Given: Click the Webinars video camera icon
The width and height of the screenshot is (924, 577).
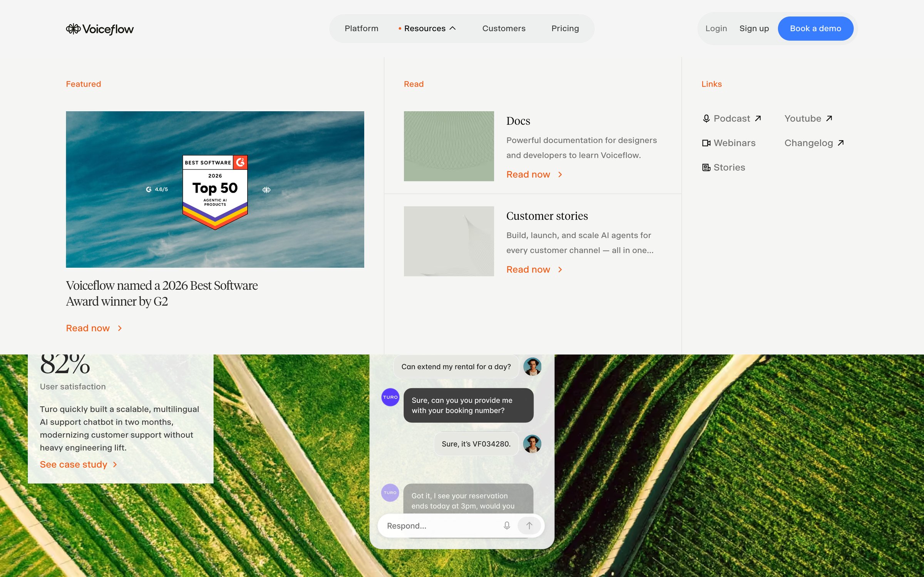Looking at the screenshot, I should click(706, 143).
